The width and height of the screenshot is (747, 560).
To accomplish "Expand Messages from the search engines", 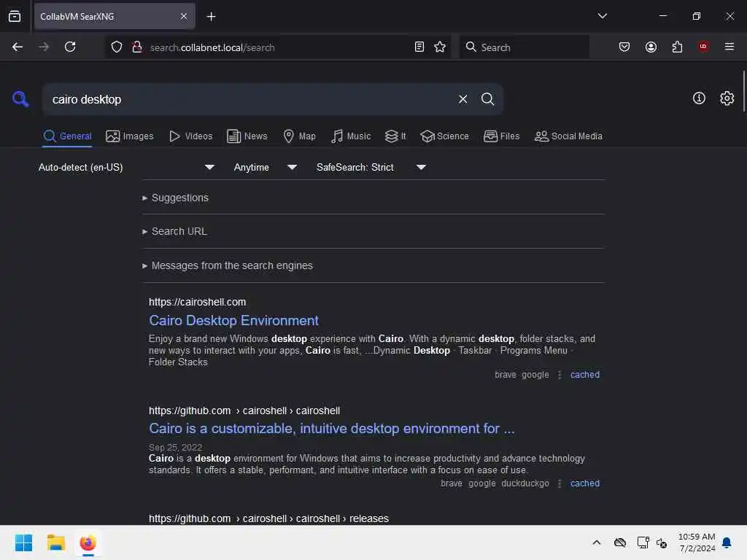I will (228, 265).
